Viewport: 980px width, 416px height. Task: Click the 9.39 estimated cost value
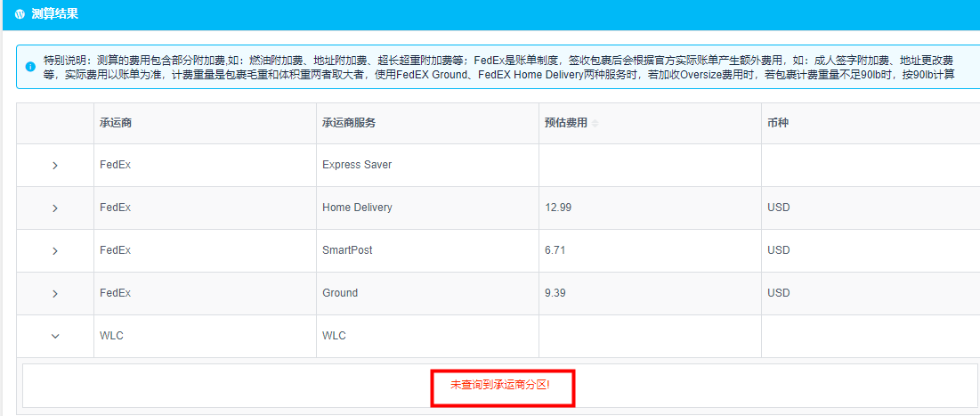click(555, 293)
